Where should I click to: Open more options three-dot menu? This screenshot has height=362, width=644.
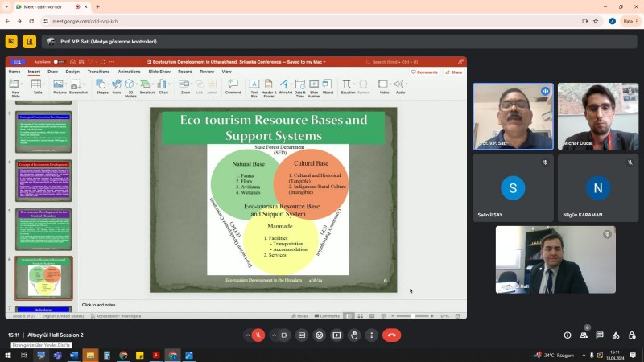(371, 335)
